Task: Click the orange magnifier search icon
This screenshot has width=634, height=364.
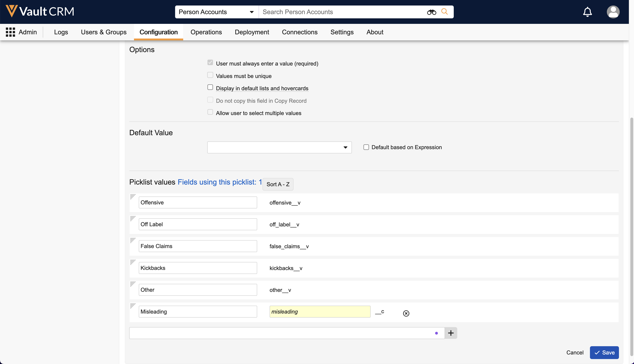Action: click(444, 12)
